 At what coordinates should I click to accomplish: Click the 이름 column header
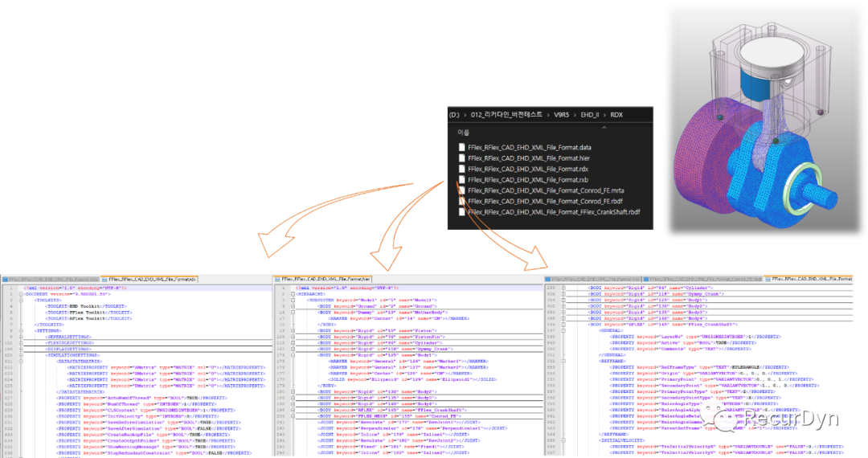463,132
